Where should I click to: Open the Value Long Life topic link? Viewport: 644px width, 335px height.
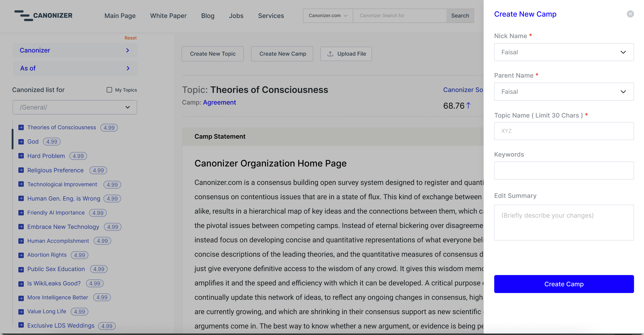[47, 311]
